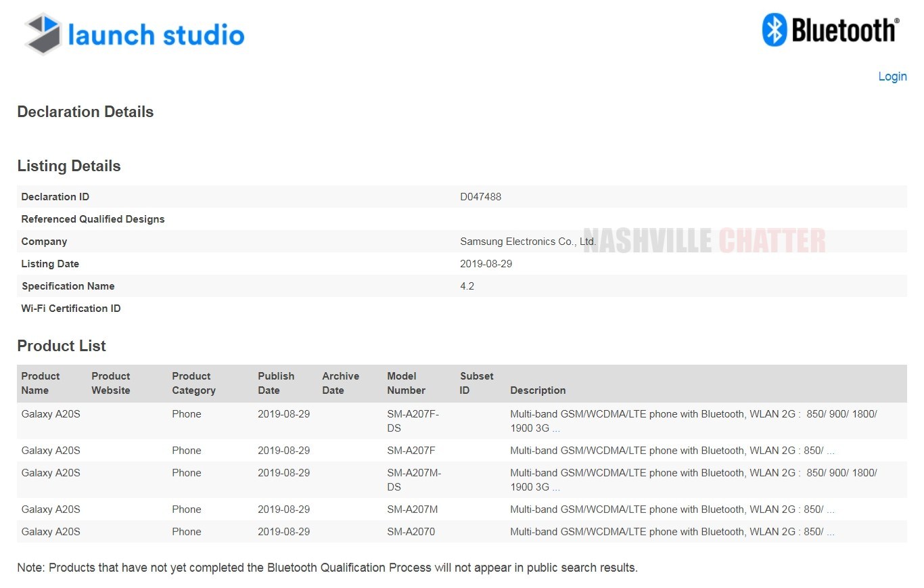Expand description ellipsis for SM-A207M-DS row

556,487
